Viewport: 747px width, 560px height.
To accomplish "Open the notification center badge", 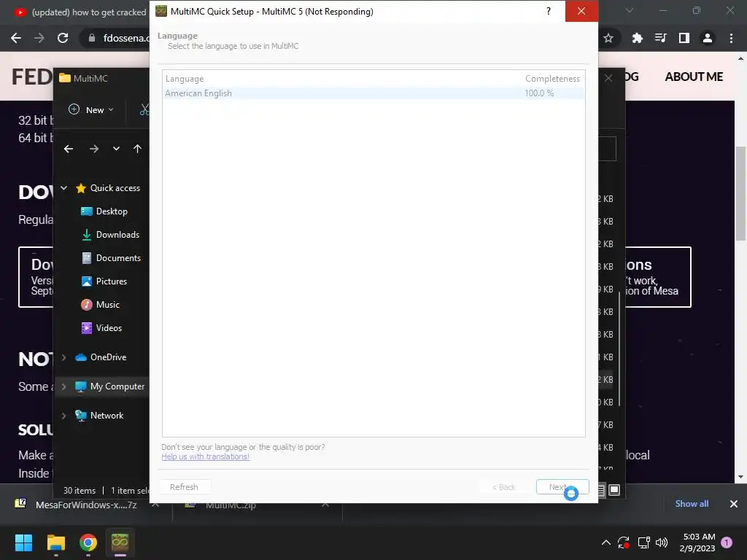I will (727, 542).
